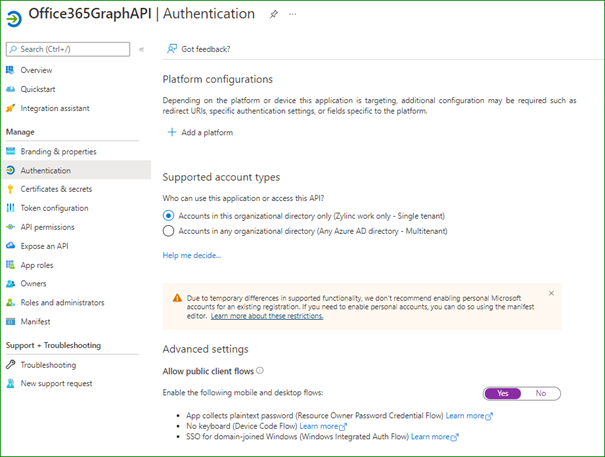Screen dimensions: 605x457
Task: Go to Quickstart menu item
Action: (38, 89)
